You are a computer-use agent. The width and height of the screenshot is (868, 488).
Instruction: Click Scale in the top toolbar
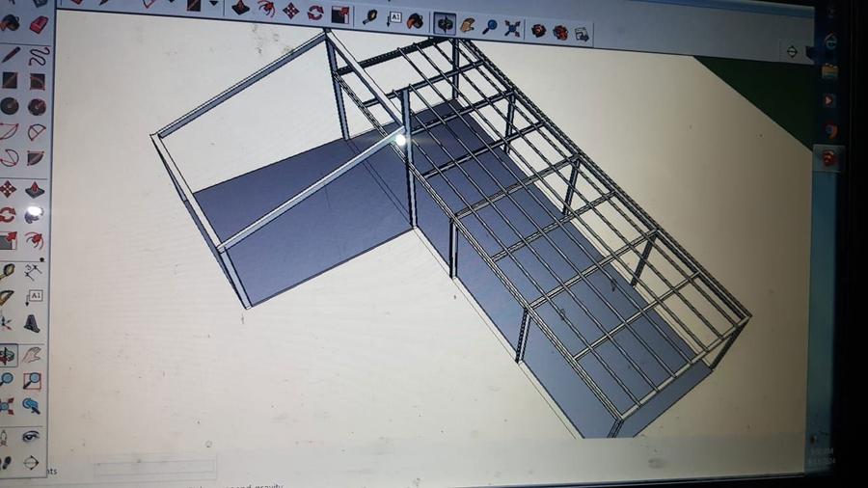click(x=339, y=14)
